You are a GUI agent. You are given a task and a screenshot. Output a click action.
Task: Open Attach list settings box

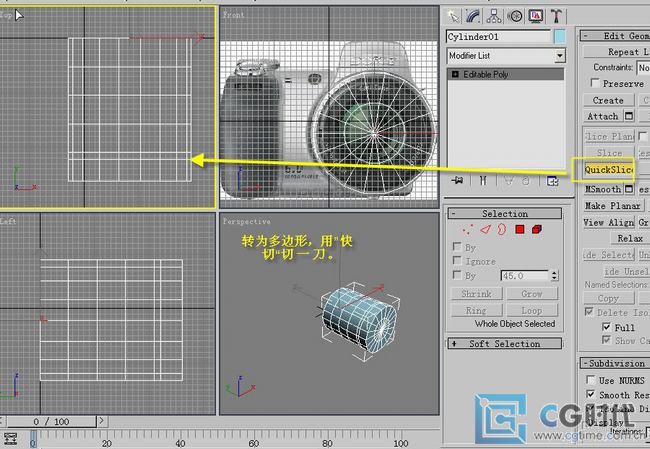[x=629, y=116]
